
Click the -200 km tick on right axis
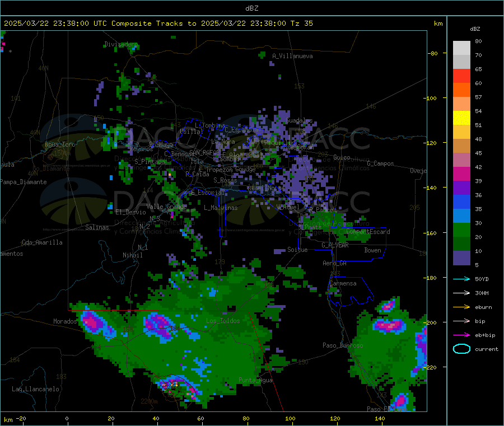430,322
